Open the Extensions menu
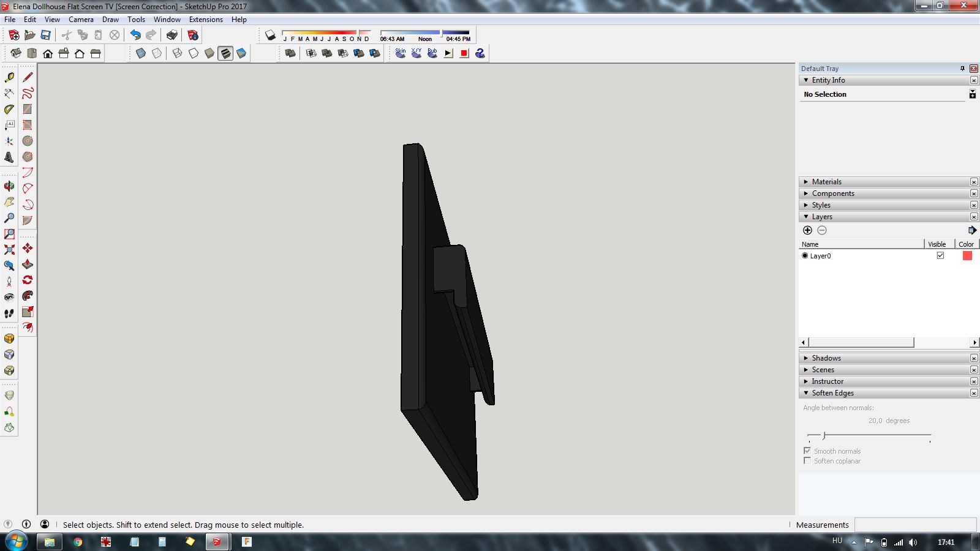The image size is (980, 551). point(206,20)
